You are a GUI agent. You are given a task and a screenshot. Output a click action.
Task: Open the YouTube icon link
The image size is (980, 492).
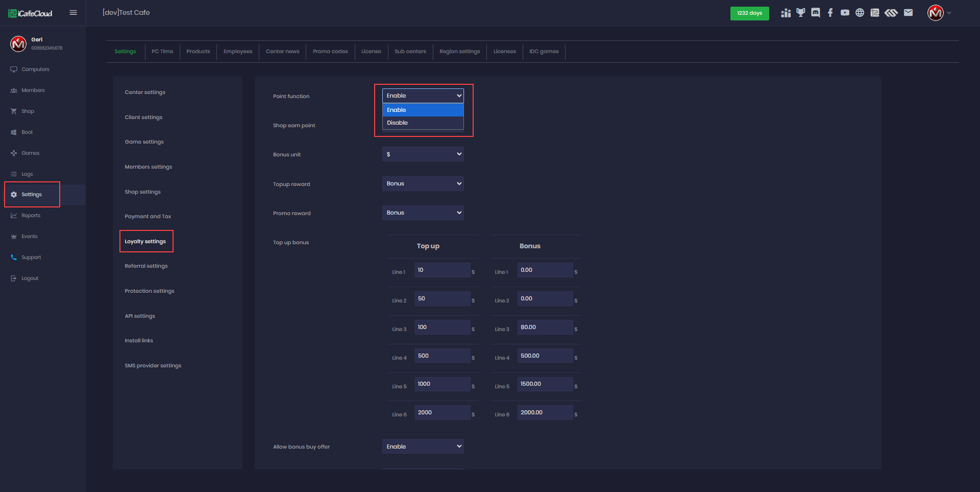pyautogui.click(x=845, y=13)
